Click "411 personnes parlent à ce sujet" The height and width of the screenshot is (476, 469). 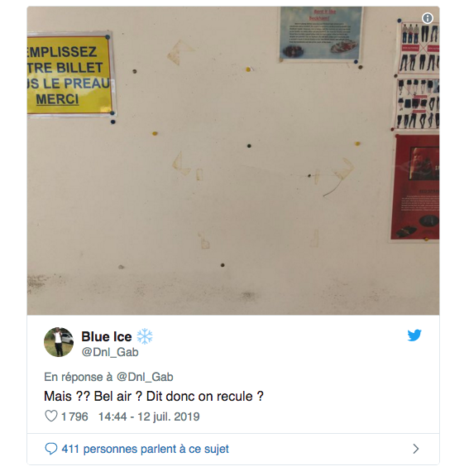click(146, 449)
